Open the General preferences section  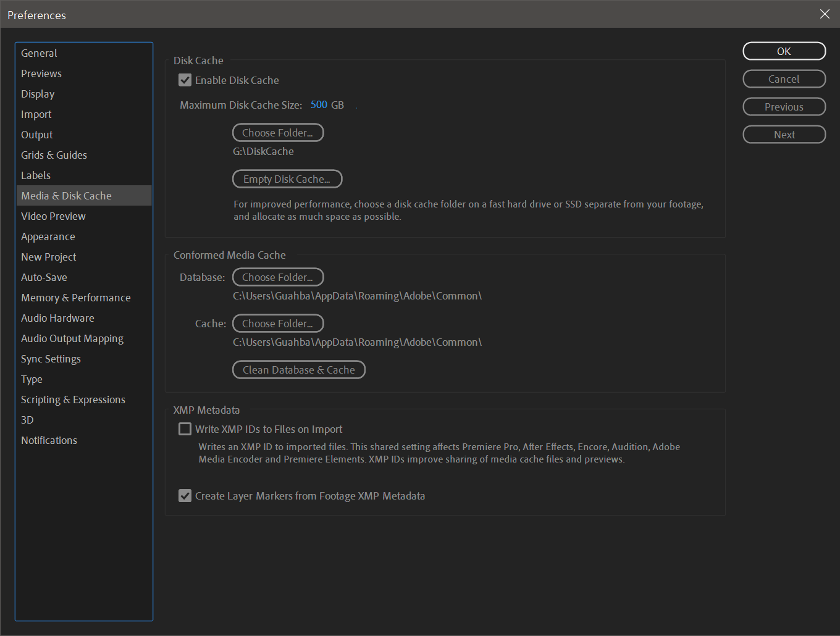click(39, 52)
